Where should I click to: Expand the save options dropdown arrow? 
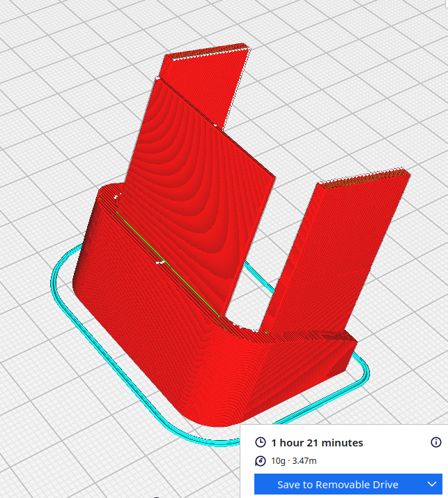432,484
